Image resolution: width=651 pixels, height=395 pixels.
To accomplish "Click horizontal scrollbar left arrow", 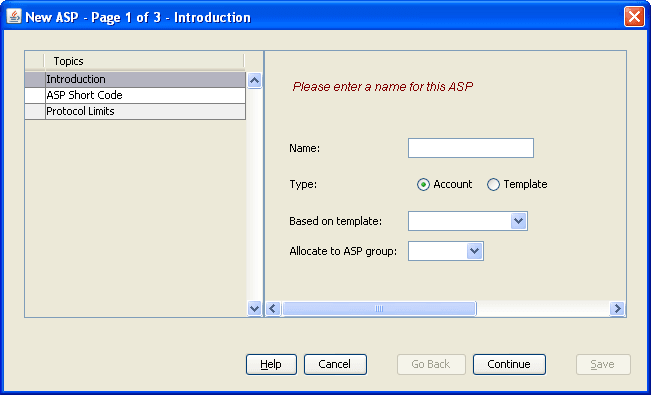I will point(272,309).
